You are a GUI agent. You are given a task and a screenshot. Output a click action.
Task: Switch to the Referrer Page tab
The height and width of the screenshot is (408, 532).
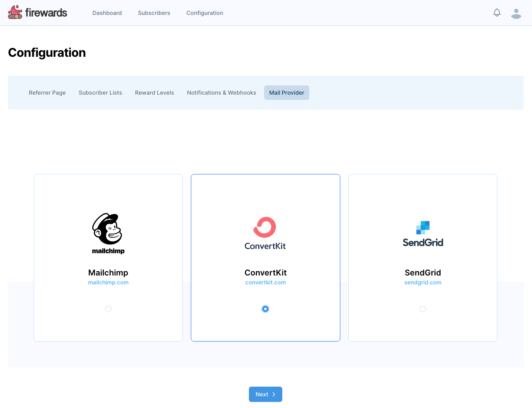(x=47, y=93)
